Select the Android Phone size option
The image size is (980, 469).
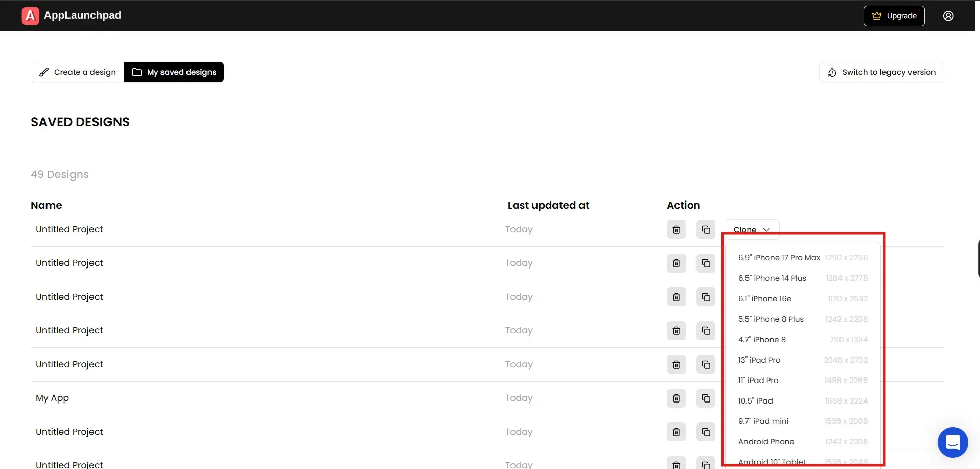click(x=766, y=441)
